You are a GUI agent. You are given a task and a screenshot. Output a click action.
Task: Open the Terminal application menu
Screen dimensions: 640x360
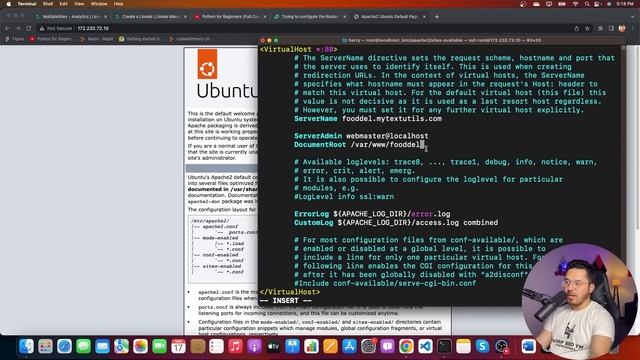[27, 4]
